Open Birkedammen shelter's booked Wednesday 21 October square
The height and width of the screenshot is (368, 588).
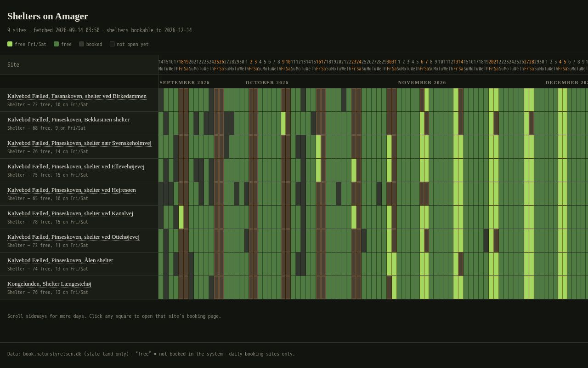tap(344, 100)
